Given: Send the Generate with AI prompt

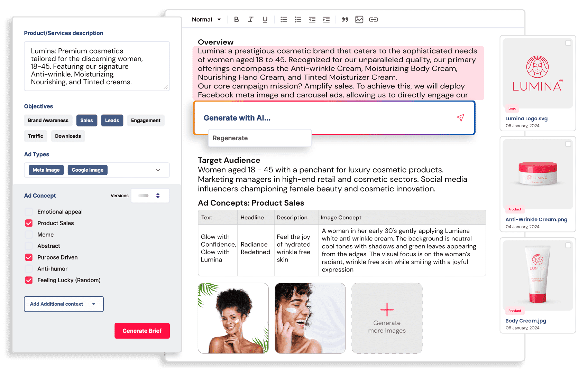Looking at the screenshot, I should pyautogui.click(x=460, y=118).
